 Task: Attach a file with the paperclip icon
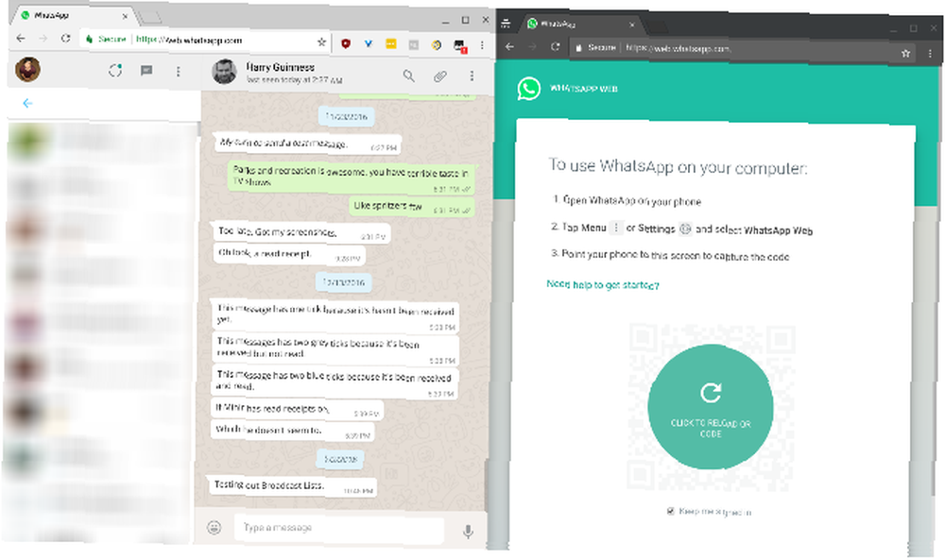(440, 76)
